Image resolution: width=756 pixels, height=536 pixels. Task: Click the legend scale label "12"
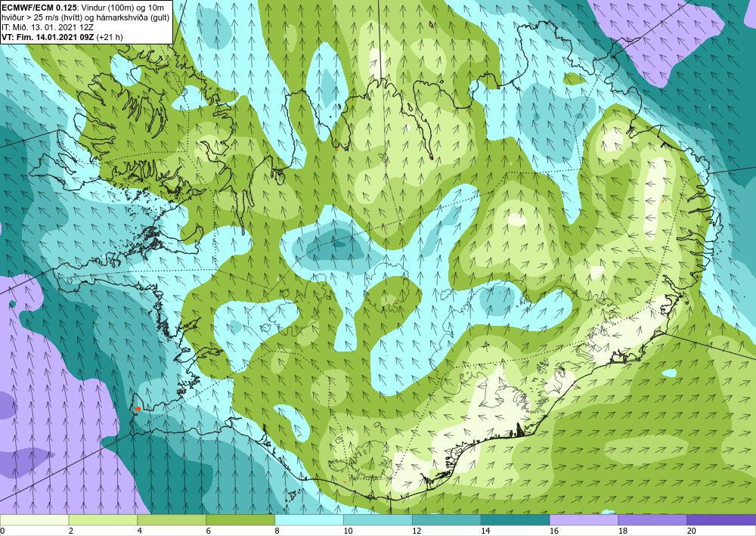pyautogui.click(x=417, y=531)
